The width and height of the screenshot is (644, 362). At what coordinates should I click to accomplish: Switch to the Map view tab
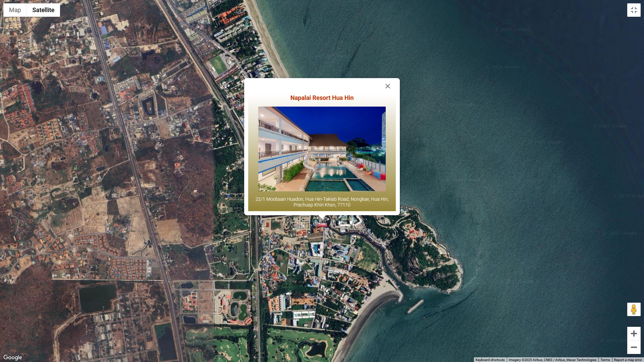(15, 10)
